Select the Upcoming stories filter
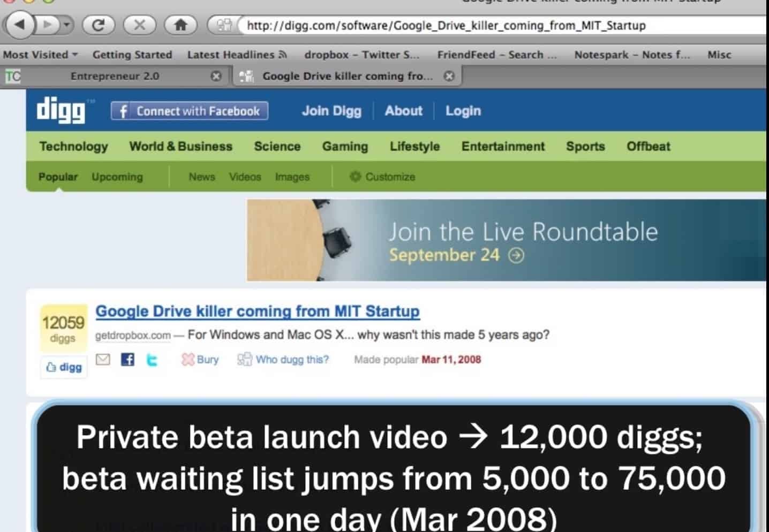 (x=117, y=177)
